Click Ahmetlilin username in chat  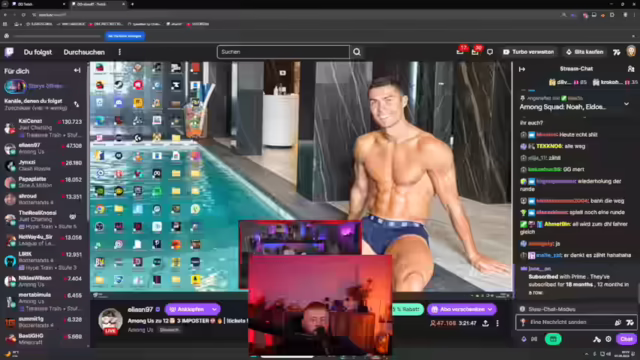coord(557,224)
